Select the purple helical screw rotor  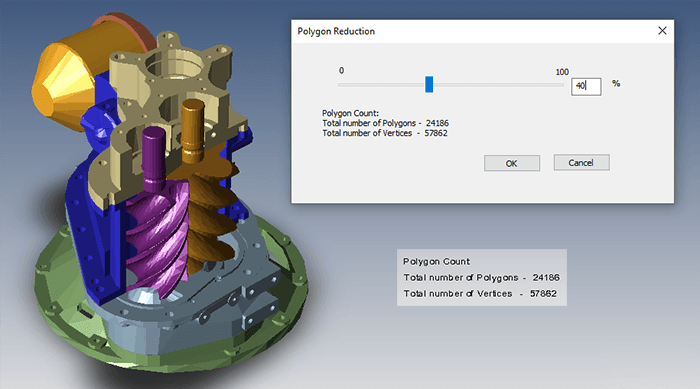pyautogui.click(x=156, y=241)
